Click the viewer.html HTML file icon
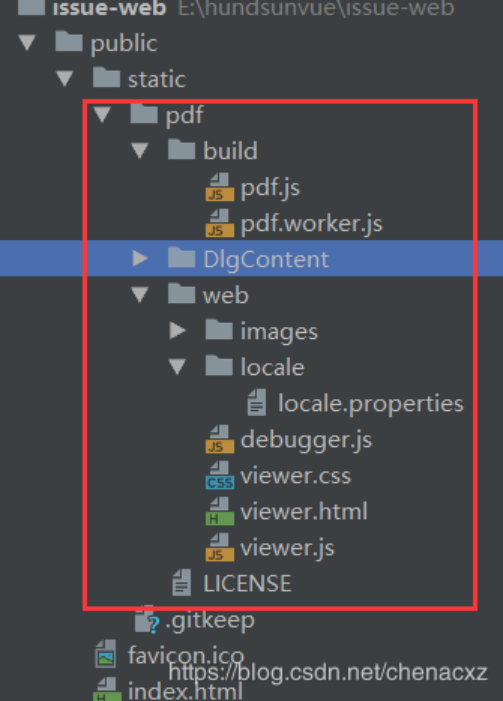503x701 pixels. (x=220, y=511)
